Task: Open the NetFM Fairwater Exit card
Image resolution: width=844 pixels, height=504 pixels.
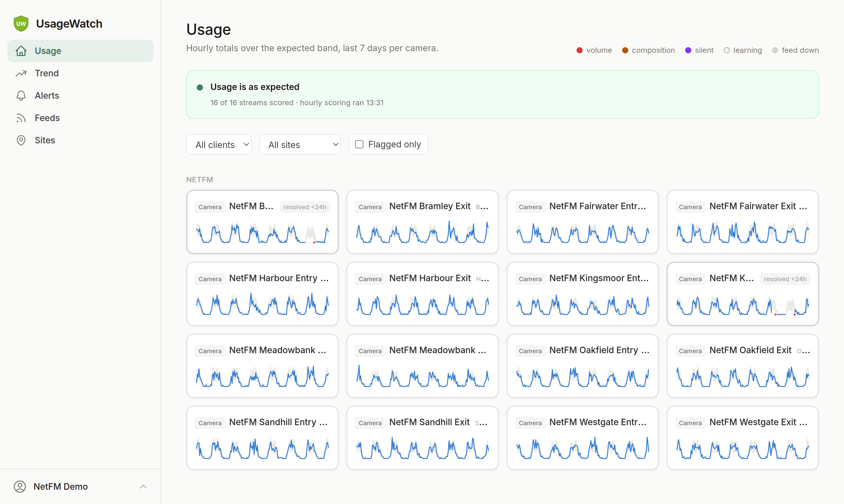Action: click(743, 222)
